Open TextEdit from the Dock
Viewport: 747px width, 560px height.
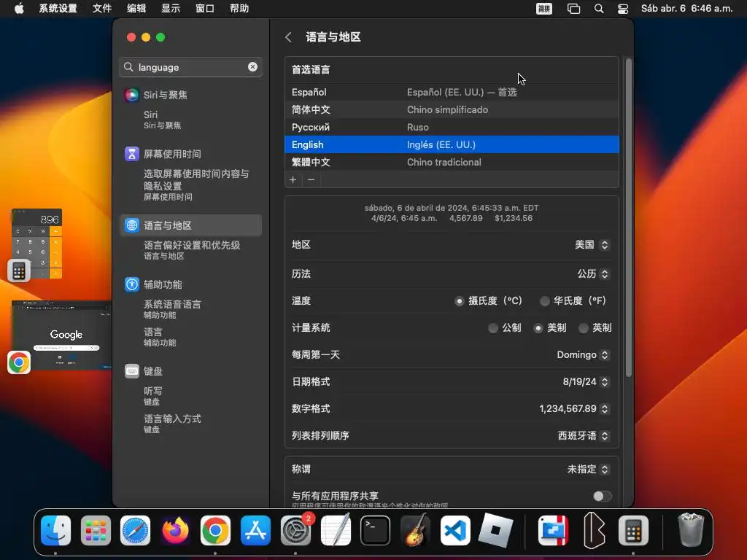tap(336, 531)
